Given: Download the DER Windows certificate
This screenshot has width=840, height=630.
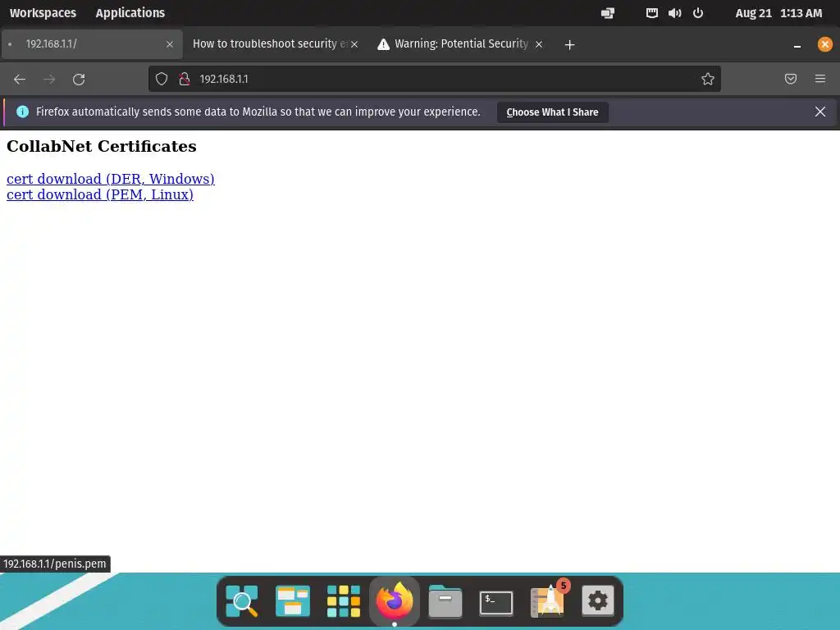Looking at the screenshot, I should [111, 179].
